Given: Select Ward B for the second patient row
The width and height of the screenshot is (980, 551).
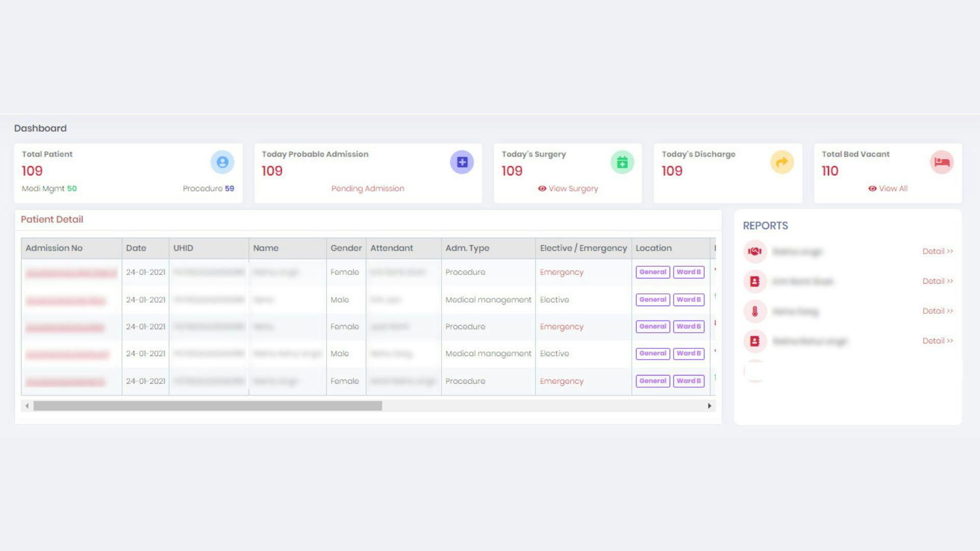Looking at the screenshot, I should pos(689,299).
